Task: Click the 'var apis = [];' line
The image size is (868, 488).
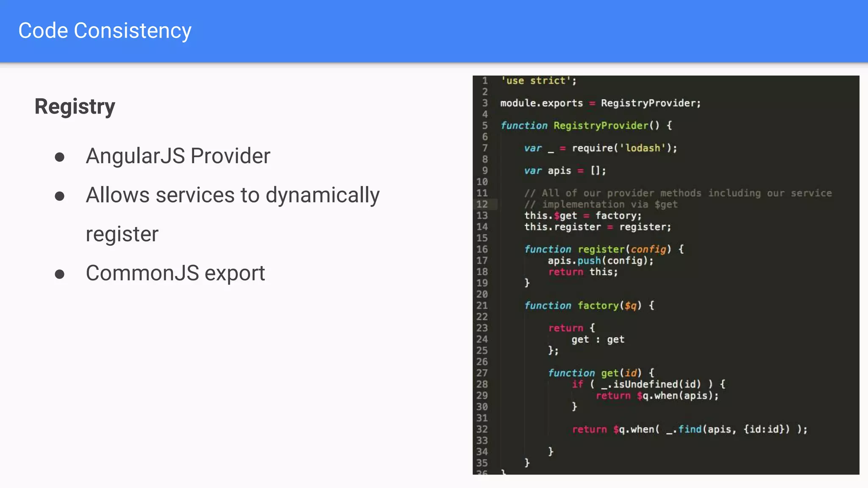Action: (565, 171)
